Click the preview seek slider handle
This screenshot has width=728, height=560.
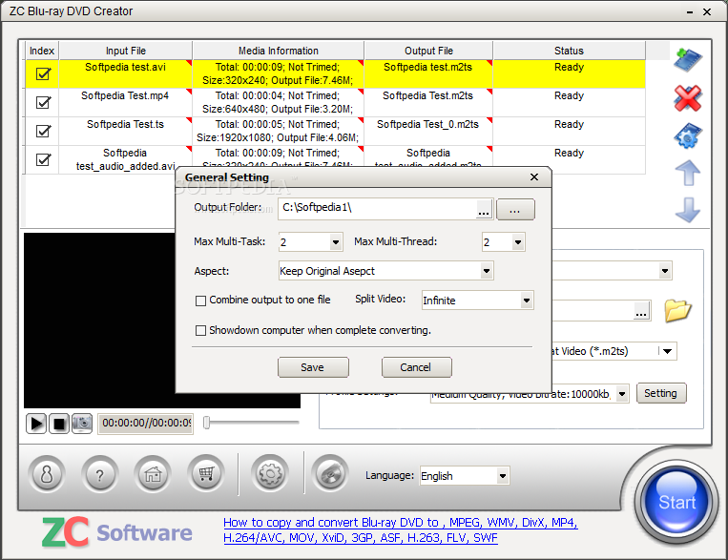207,423
